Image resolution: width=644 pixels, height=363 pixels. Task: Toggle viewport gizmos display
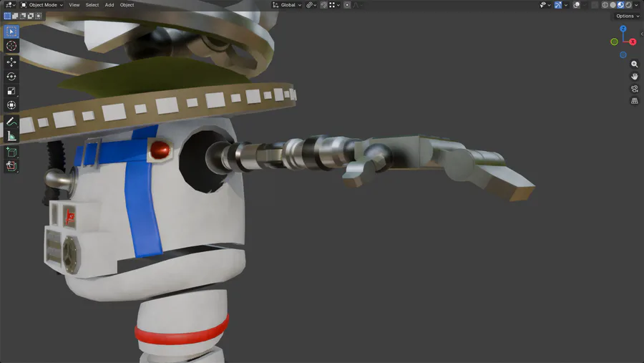coord(558,5)
